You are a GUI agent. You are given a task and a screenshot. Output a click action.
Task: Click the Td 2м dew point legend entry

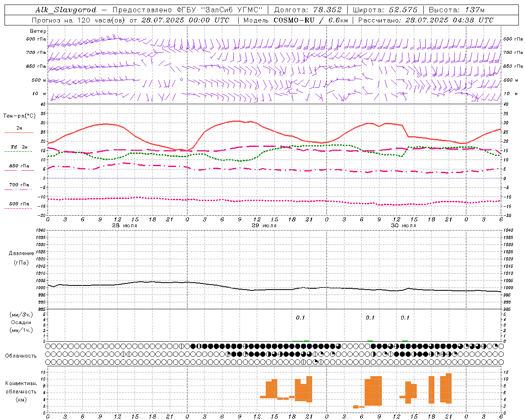tap(19, 147)
